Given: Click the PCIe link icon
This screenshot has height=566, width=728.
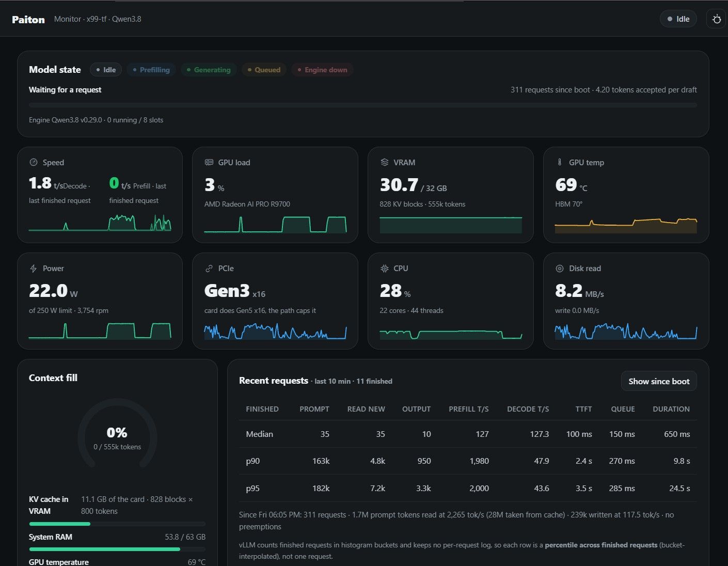Looking at the screenshot, I should coord(209,269).
